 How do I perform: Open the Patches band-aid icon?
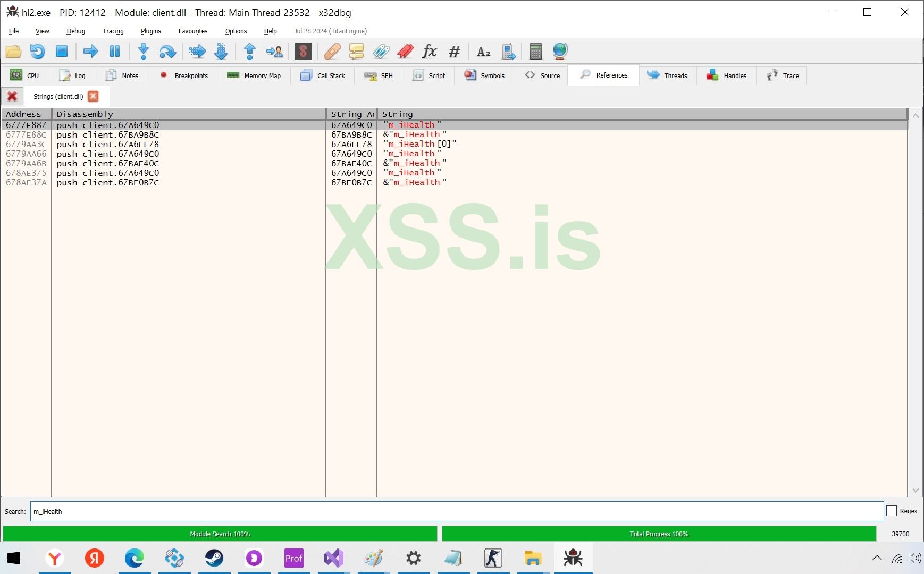332,52
